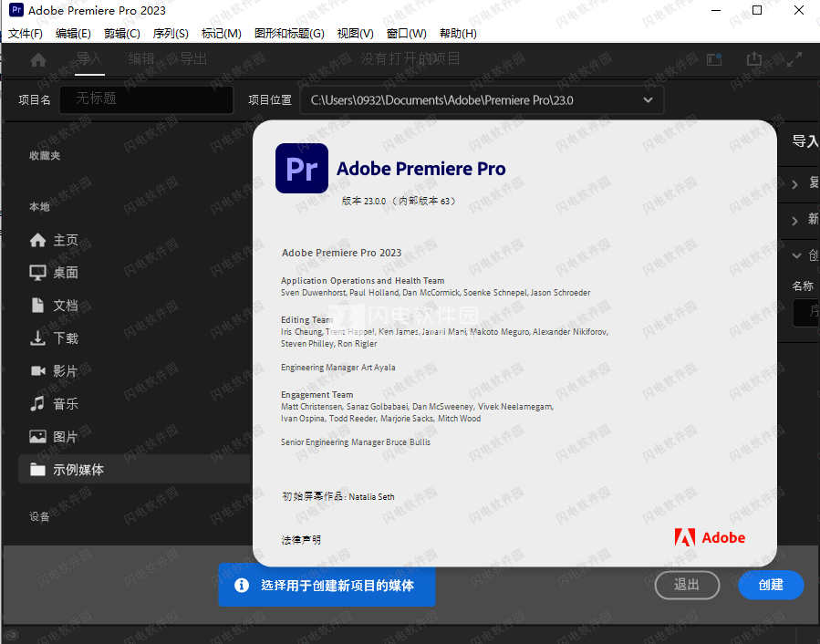Open the 编辑(E) menu
The height and width of the screenshot is (644, 820).
click(73, 34)
